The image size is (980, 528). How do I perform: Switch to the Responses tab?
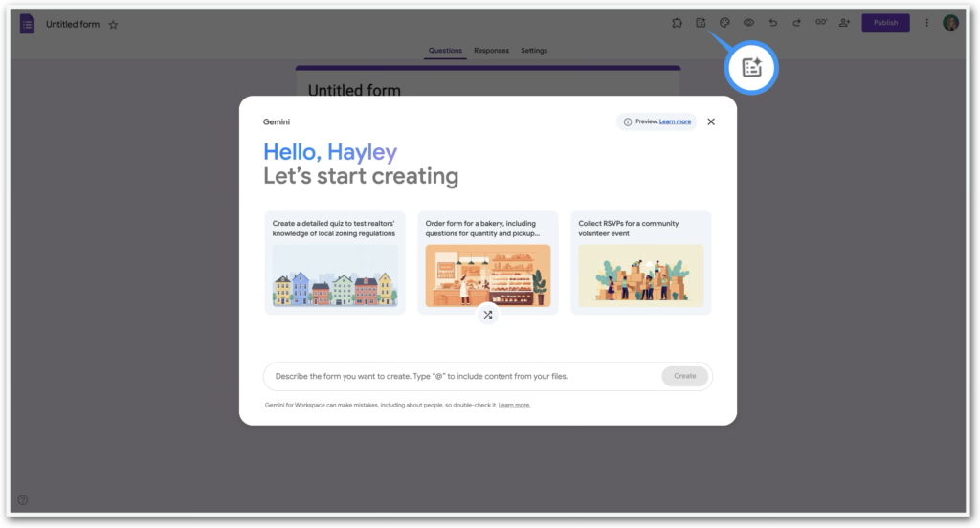(x=491, y=51)
